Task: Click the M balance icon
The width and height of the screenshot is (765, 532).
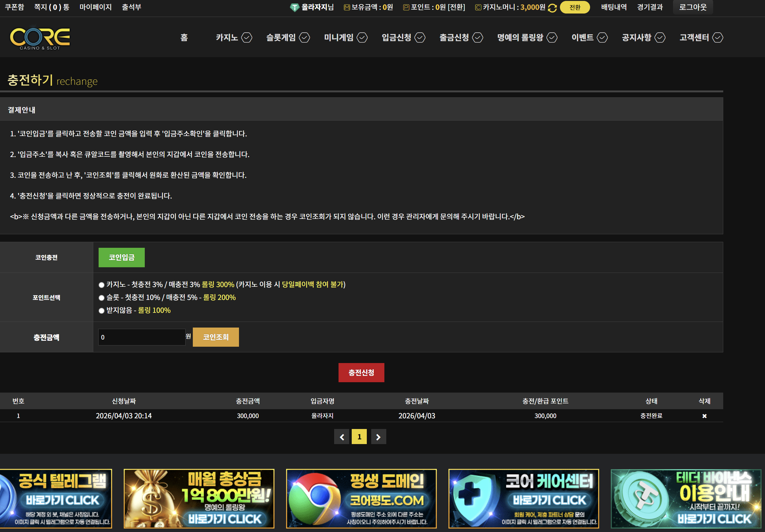Action: tap(347, 7)
